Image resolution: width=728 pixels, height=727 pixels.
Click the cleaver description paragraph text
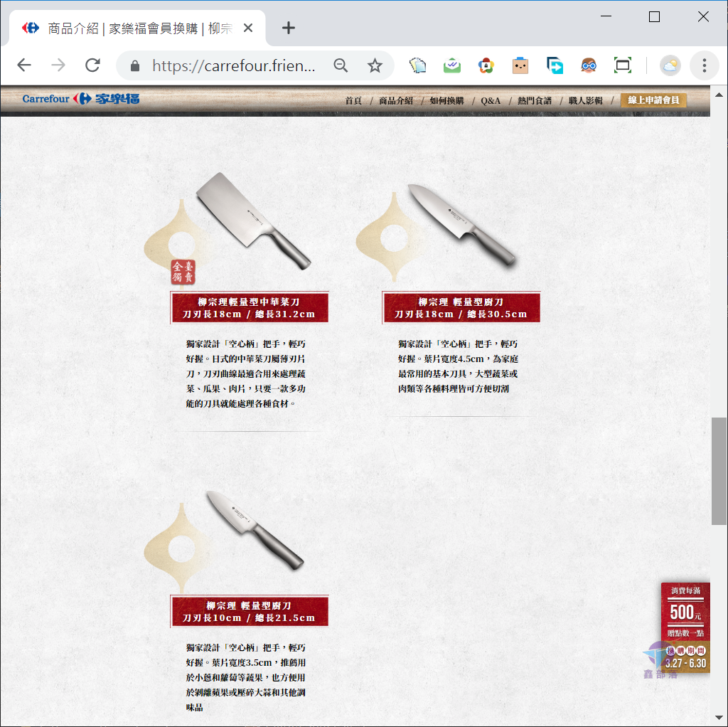point(245,373)
